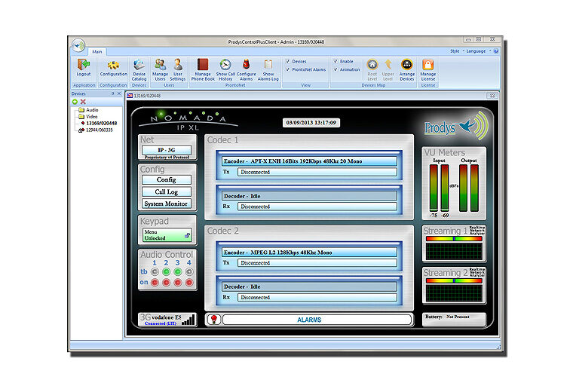This screenshot has height=392, width=573.
Task: Open Configure Alarms
Action: click(247, 66)
